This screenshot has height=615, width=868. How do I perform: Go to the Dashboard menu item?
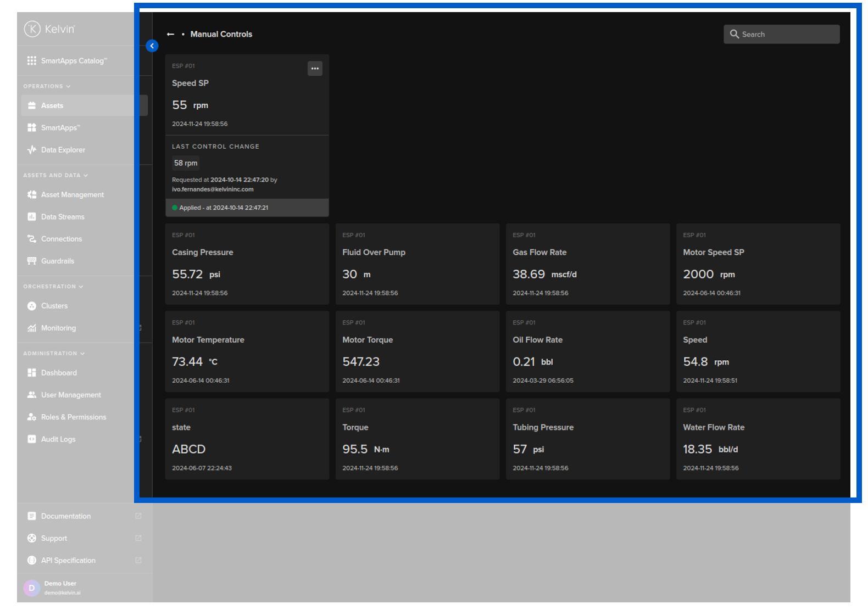[59, 373]
